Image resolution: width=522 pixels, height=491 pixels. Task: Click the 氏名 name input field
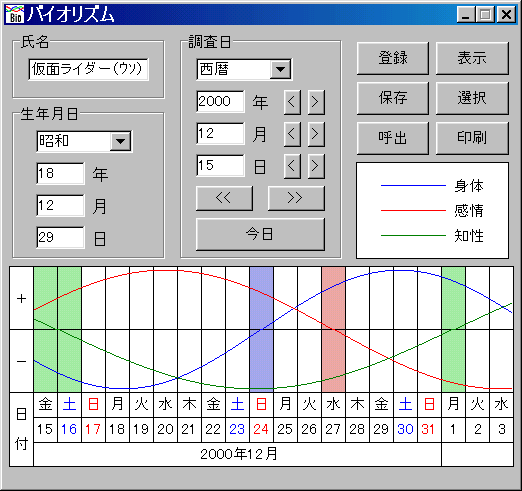[89, 69]
